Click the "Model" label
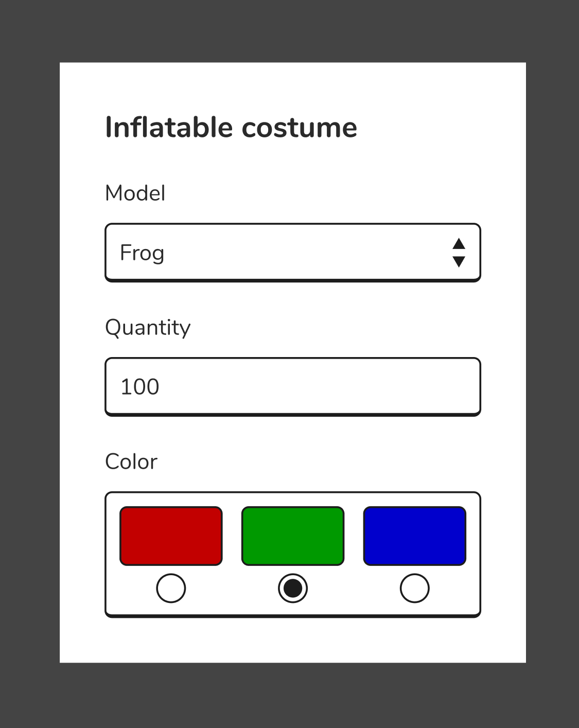 pyautogui.click(x=135, y=193)
